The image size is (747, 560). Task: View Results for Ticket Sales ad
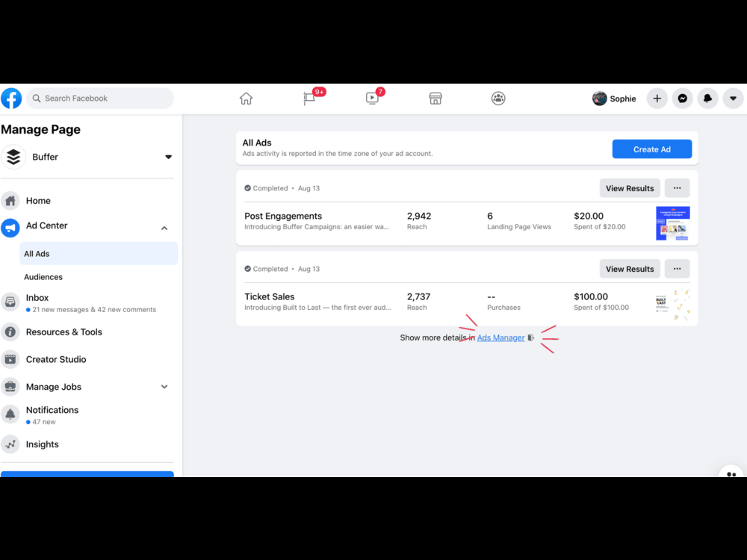tap(630, 269)
